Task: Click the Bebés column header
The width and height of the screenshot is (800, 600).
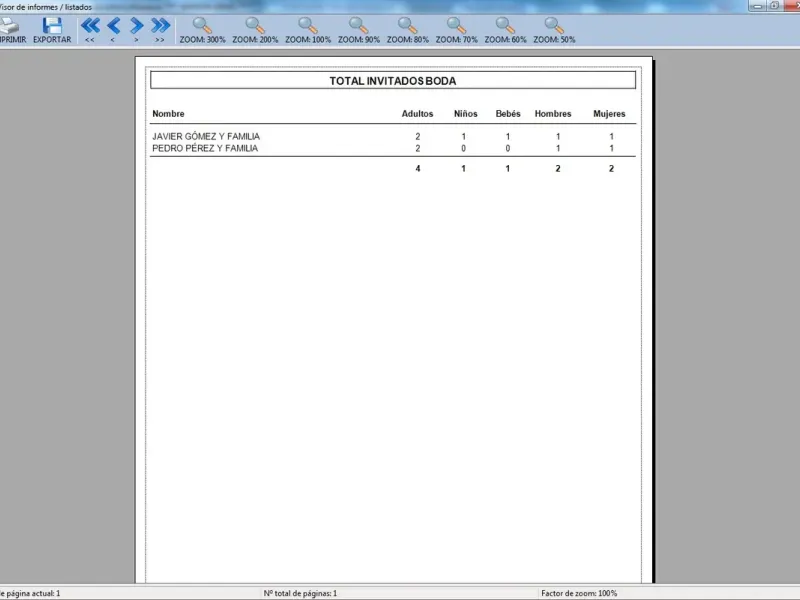Action: click(508, 114)
